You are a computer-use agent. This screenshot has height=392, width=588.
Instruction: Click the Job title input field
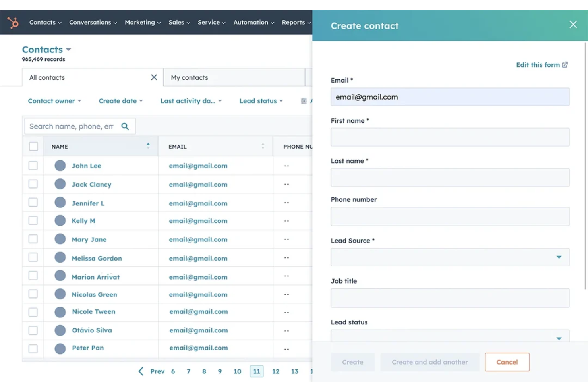[450, 298]
